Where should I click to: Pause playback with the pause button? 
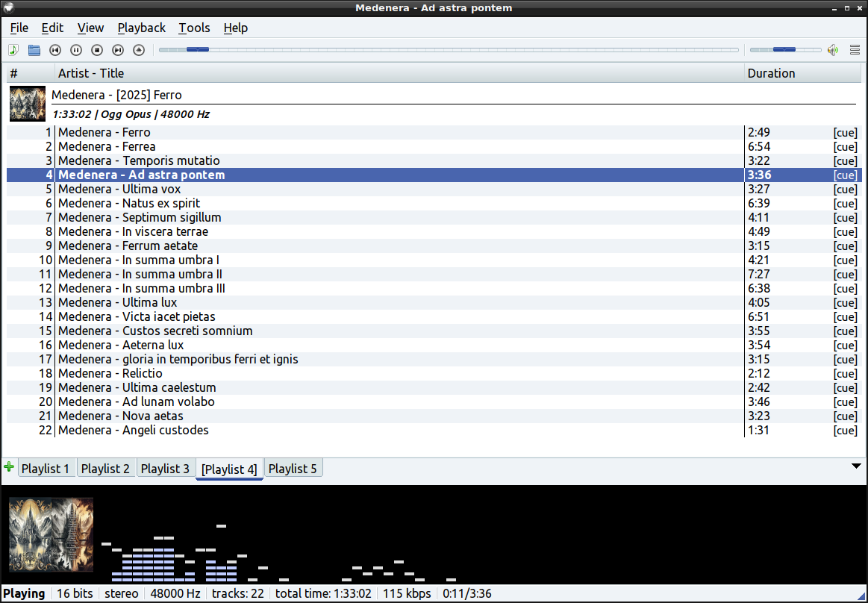pos(76,50)
